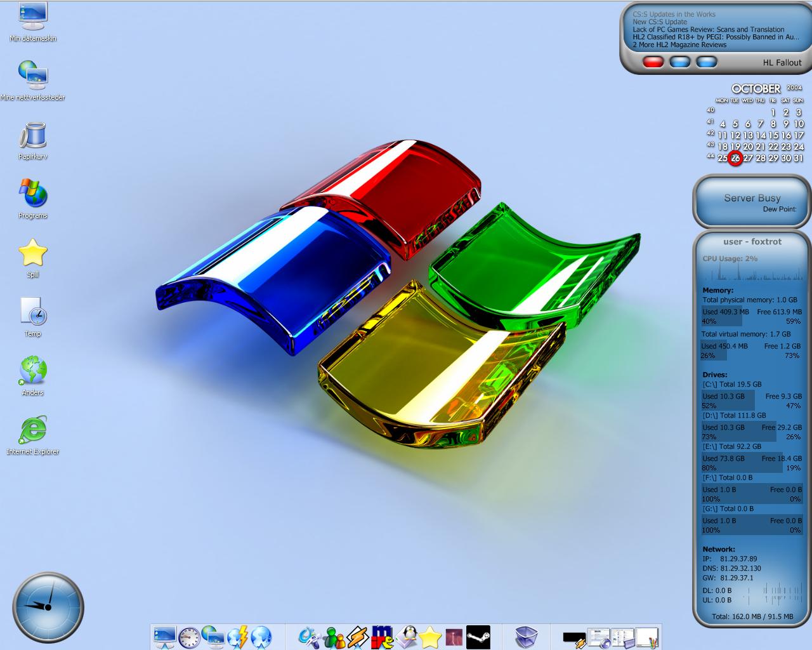Click the browser window thumbnail in dock
Image resolution: width=812 pixels, height=650 pixels.
click(598, 637)
